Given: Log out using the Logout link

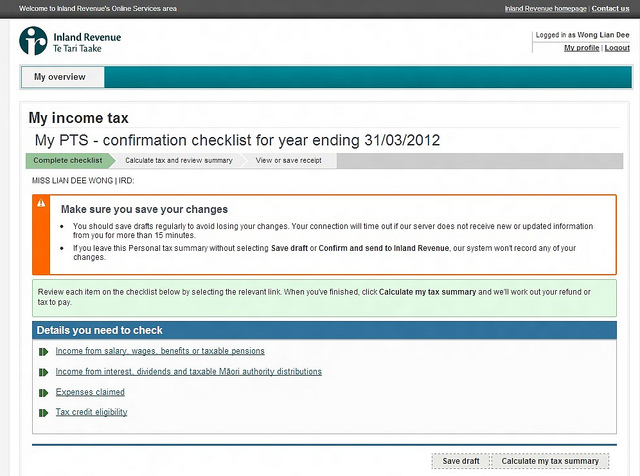Looking at the screenshot, I should (x=617, y=48).
